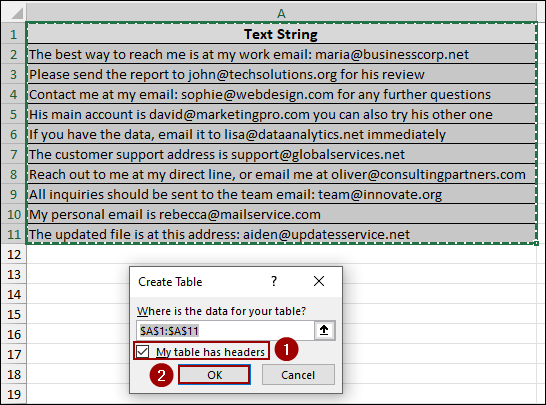Select row 6 header

[x=14, y=134]
